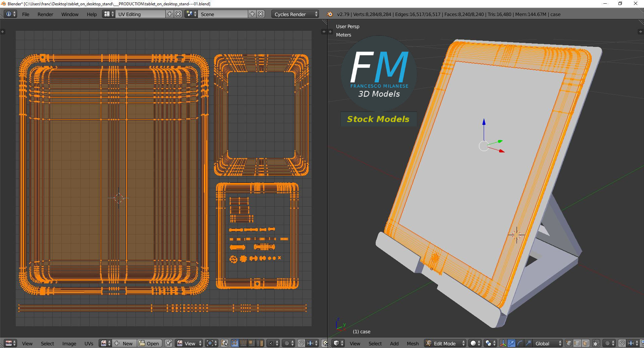Viewport: 644px width, 348px height.
Task: Open the 3D pivot point selector
Action: point(490,343)
